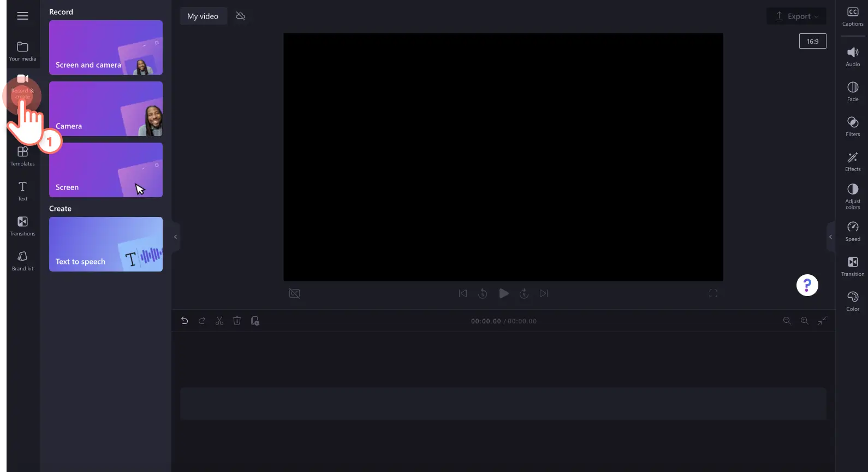Open the Effects panel
Screen dimensions: 868x472
pyautogui.click(x=853, y=162)
